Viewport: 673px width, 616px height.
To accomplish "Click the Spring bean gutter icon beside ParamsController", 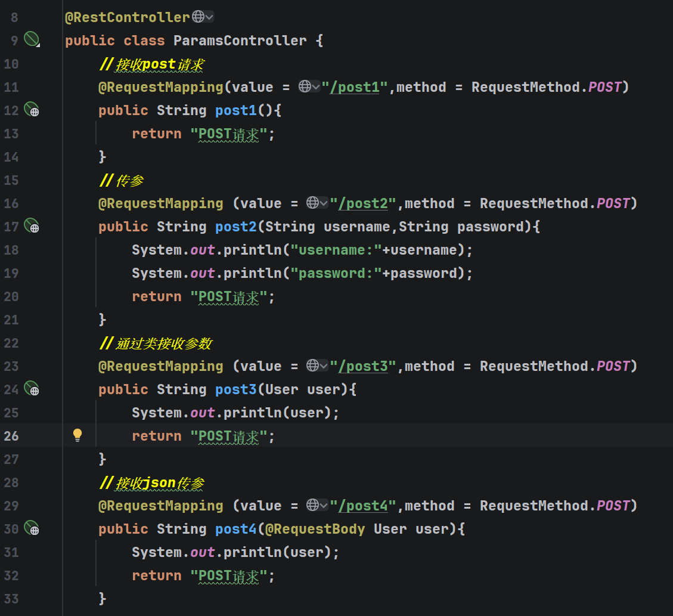I will tap(31, 40).
